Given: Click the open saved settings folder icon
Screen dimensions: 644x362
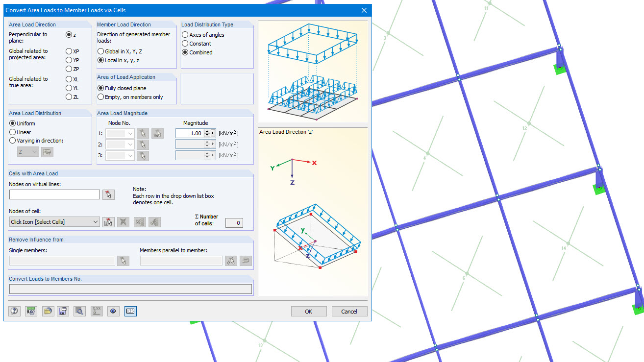Looking at the screenshot, I should click(x=47, y=311).
